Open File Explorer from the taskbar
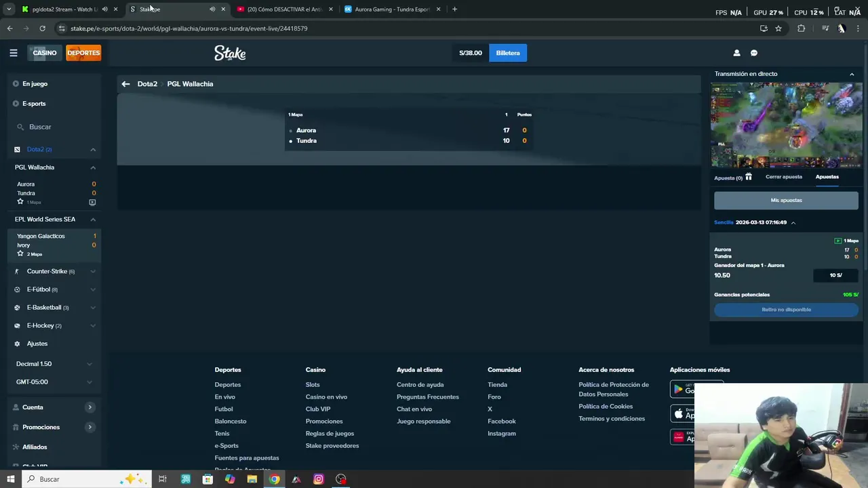868x488 pixels. 252,479
